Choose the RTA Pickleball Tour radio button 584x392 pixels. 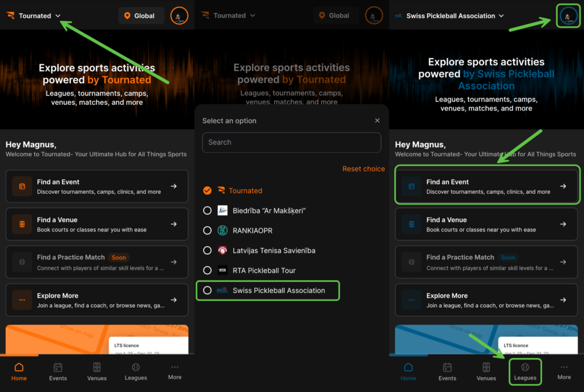(208, 271)
